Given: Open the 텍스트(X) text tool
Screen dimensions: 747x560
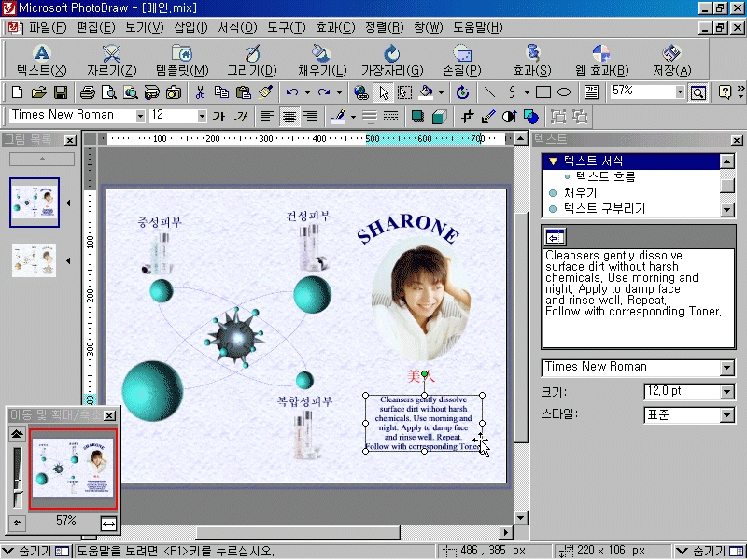Looking at the screenshot, I should 42,61.
